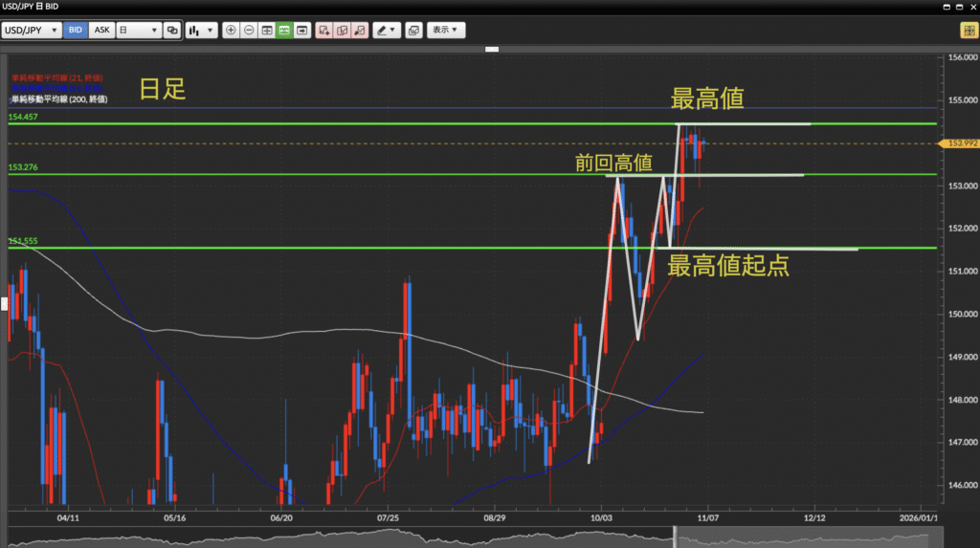This screenshot has width=980, height=548.
Task: Click the zoom in plus icon
Action: (x=231, y=31)
